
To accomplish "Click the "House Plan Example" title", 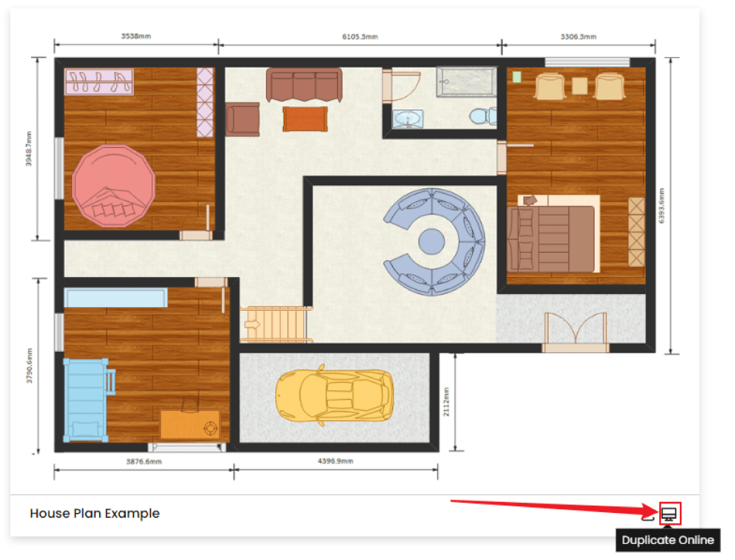I will (95, 514).
